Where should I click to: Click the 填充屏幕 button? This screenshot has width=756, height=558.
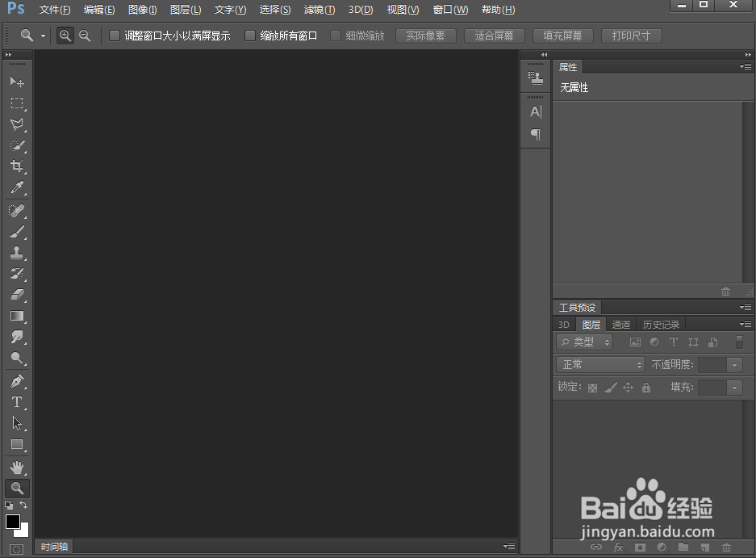(562, 36)
